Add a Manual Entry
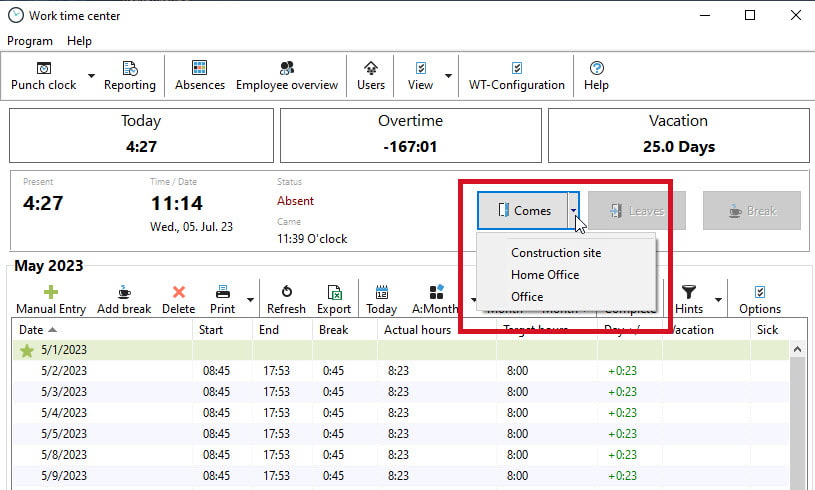 pos(51,300)
